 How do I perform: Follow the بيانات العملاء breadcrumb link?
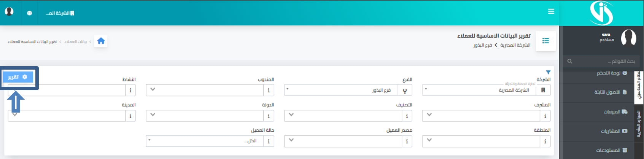[75, 41]
